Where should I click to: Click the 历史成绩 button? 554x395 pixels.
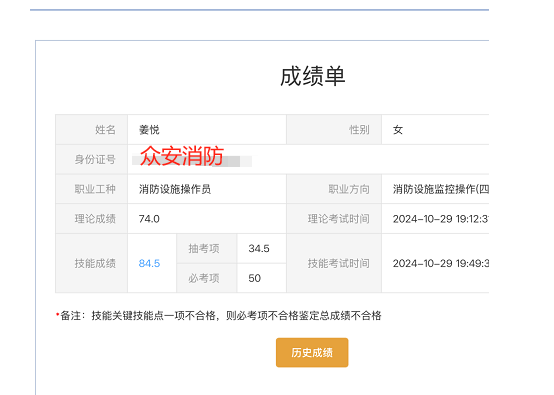tap(312, 352)
